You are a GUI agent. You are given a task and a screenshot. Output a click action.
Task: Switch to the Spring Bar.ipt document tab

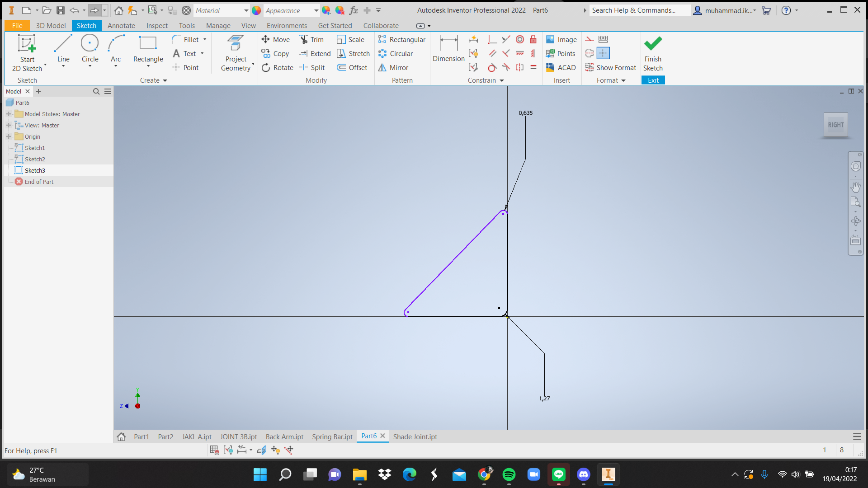tap(332, 436)
